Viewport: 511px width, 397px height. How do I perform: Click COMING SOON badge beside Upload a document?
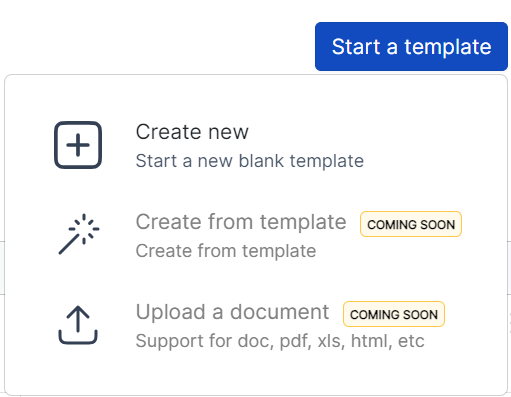(394, 314)
